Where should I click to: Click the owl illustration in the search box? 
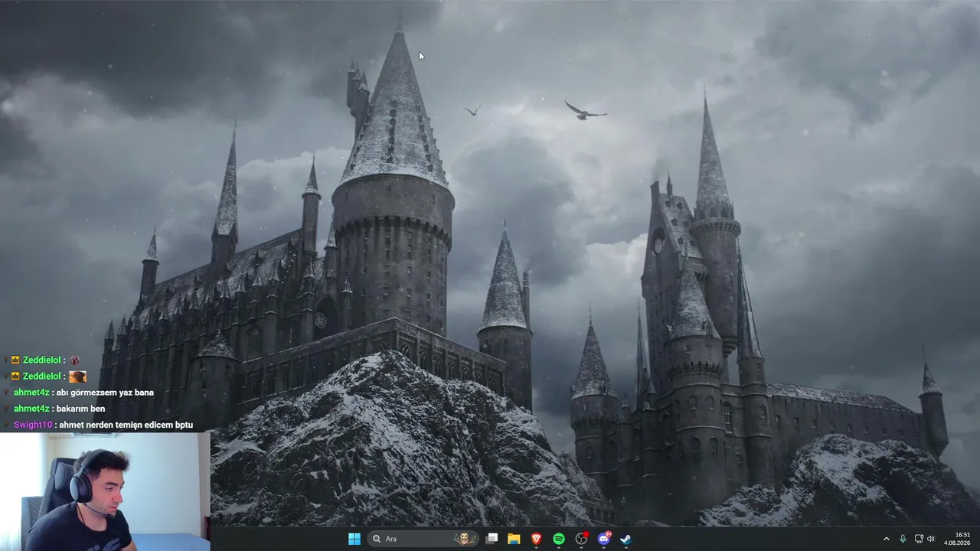(x=463, y=539)
